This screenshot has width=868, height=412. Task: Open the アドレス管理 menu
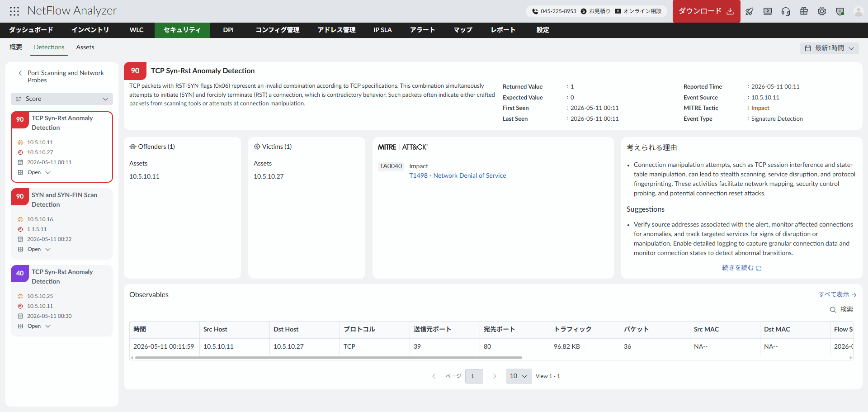coord(337,30)
